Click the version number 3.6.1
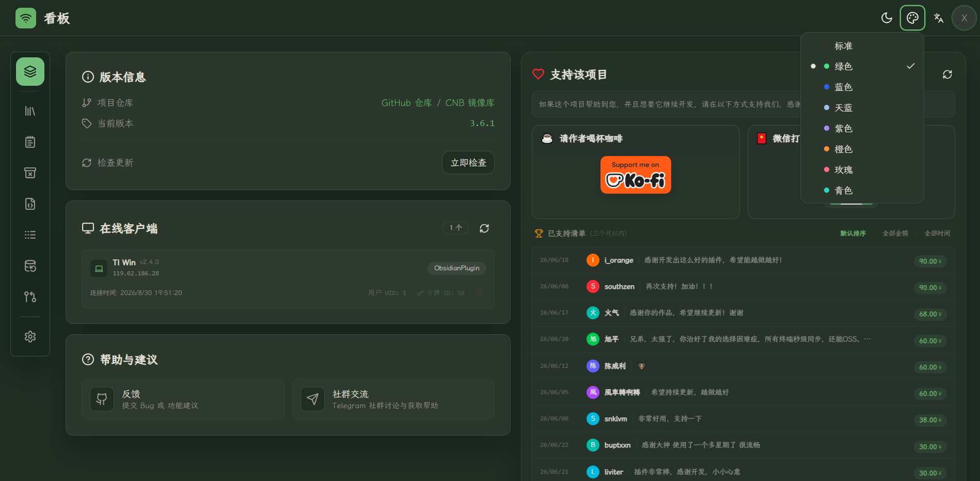 pyautogui.click(x=482, y=123)
